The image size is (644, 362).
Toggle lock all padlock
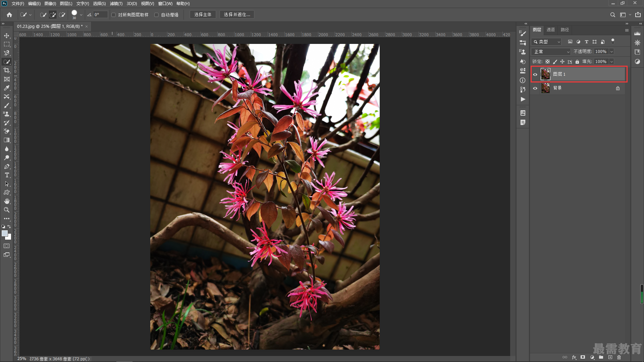(x=577, y=62)
